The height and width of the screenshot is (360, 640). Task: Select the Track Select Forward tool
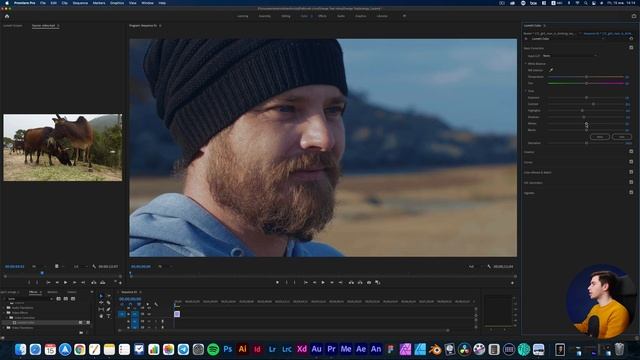coord(109,296)
